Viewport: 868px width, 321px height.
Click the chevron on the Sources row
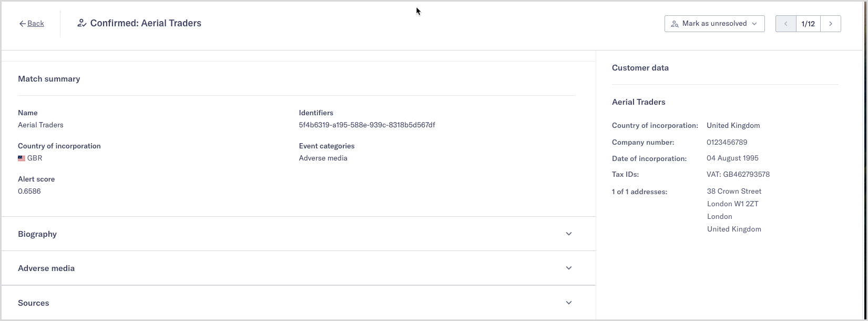pos(568,303)
